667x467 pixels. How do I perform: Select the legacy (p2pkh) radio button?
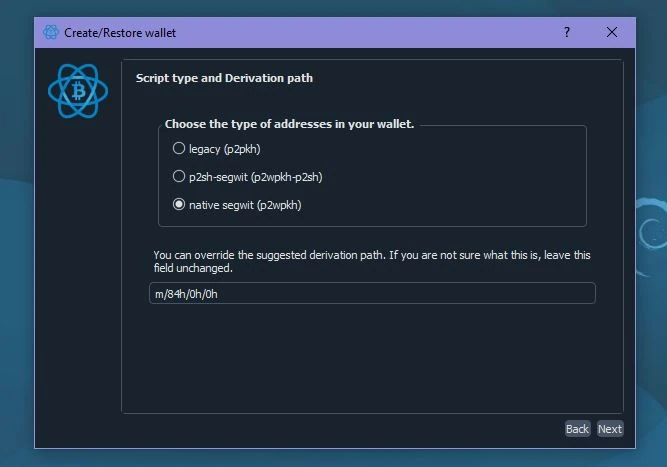(x=179, y=149)
